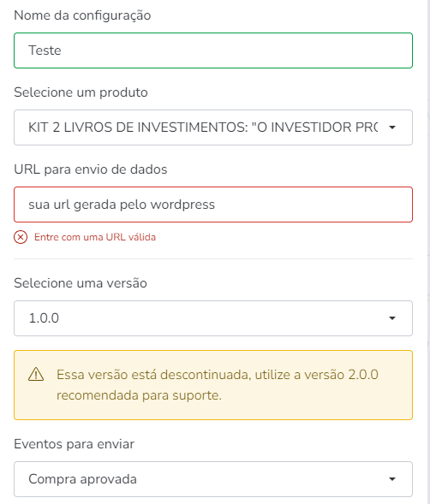Click the version dropdown caret arrow
The width and height of the screenshot is (430, 504).
(392, 318)
